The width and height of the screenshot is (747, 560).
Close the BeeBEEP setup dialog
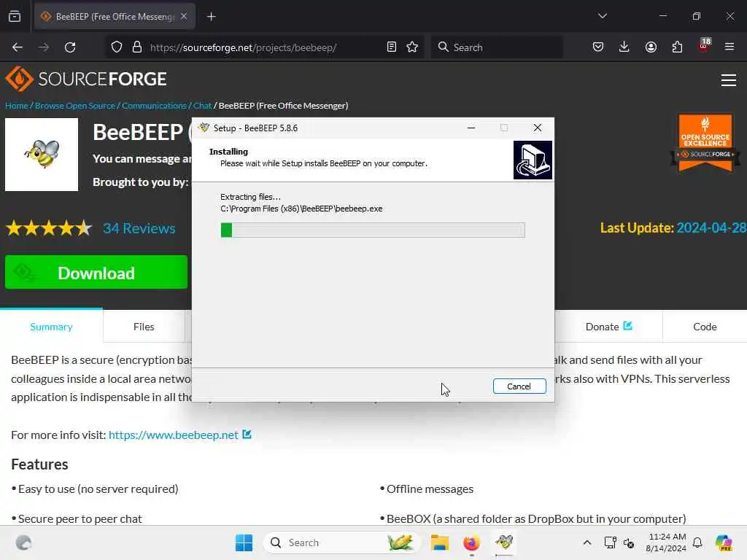point(538,128)
